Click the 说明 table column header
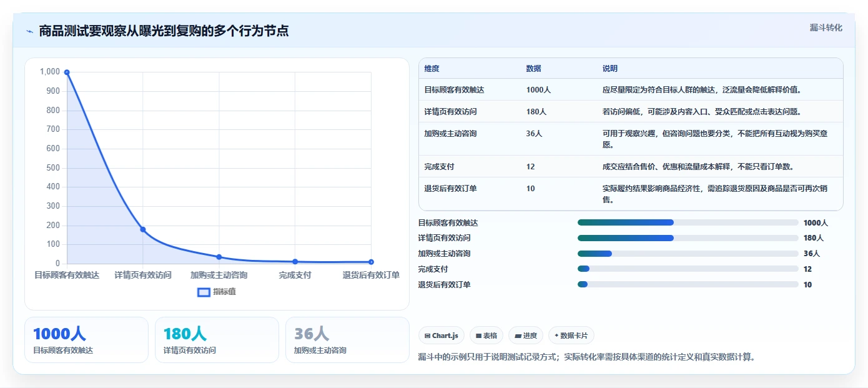This screenshot has height=388, width=868. tap(610, 69)
